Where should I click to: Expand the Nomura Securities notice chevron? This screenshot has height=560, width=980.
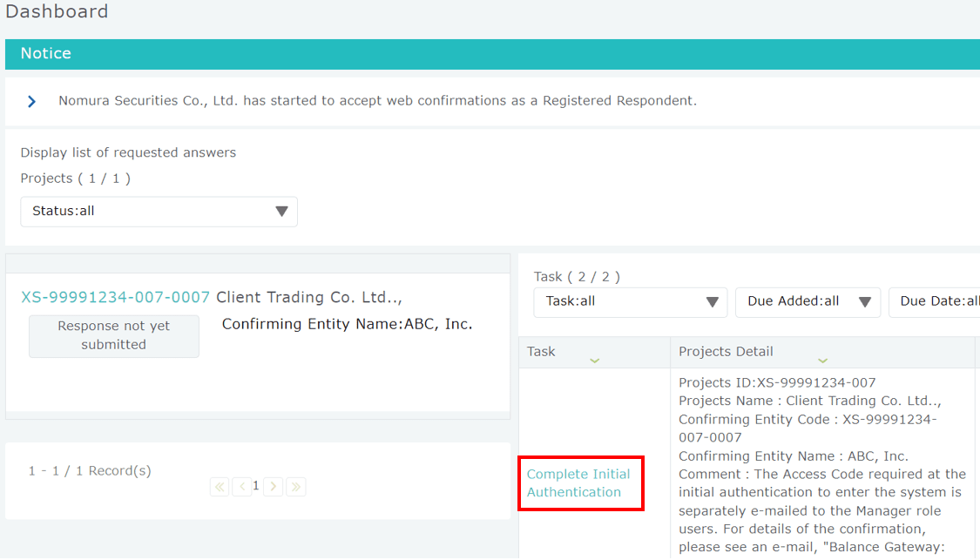[x=31, y=101]
